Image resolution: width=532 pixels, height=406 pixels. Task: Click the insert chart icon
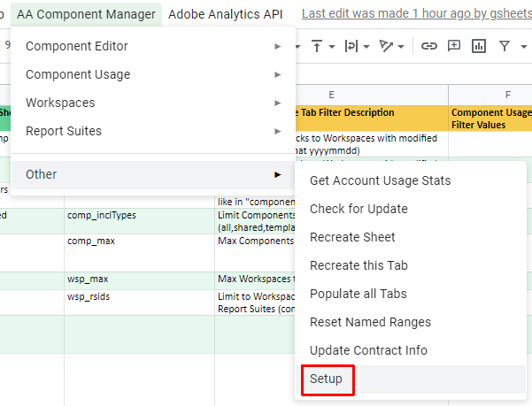click(479, 46)
